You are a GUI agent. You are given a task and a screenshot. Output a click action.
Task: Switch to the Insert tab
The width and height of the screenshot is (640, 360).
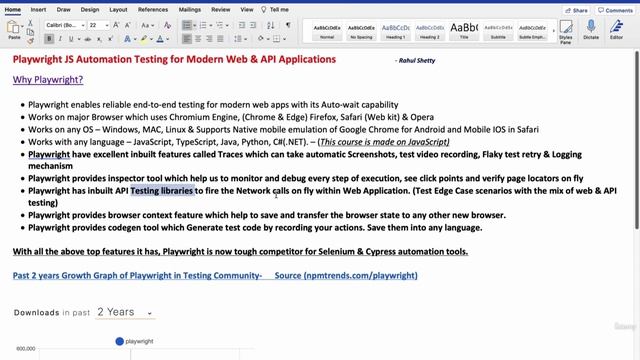click(38, 9)
